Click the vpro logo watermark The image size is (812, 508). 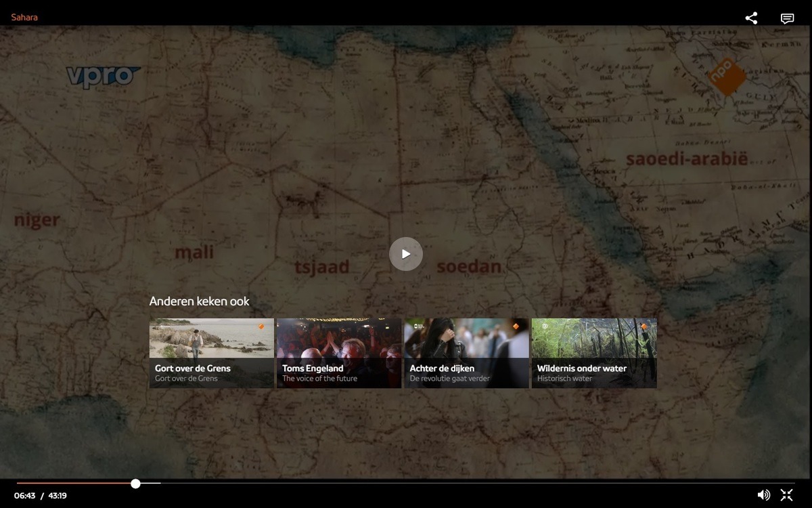(103, 76)
